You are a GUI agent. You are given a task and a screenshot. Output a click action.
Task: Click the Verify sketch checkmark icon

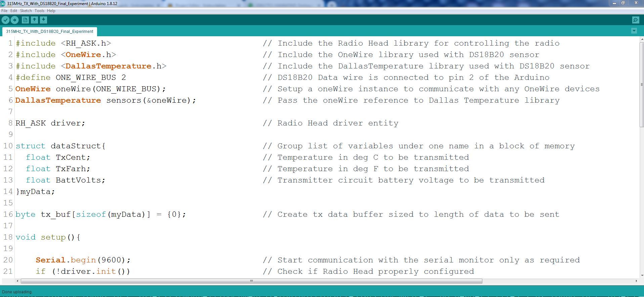[5, 20]
